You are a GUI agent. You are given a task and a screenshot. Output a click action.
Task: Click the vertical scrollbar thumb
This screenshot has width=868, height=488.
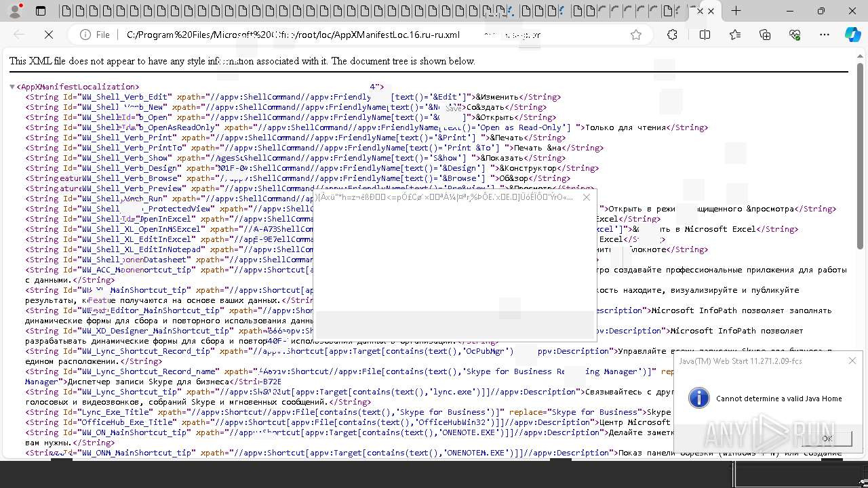tap(861, 156)
